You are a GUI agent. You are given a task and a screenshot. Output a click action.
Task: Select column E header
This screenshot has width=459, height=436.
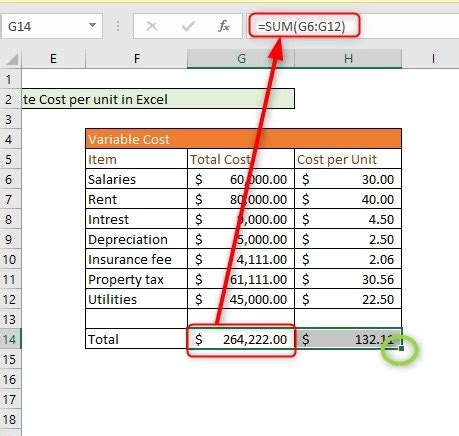[53, 59]
